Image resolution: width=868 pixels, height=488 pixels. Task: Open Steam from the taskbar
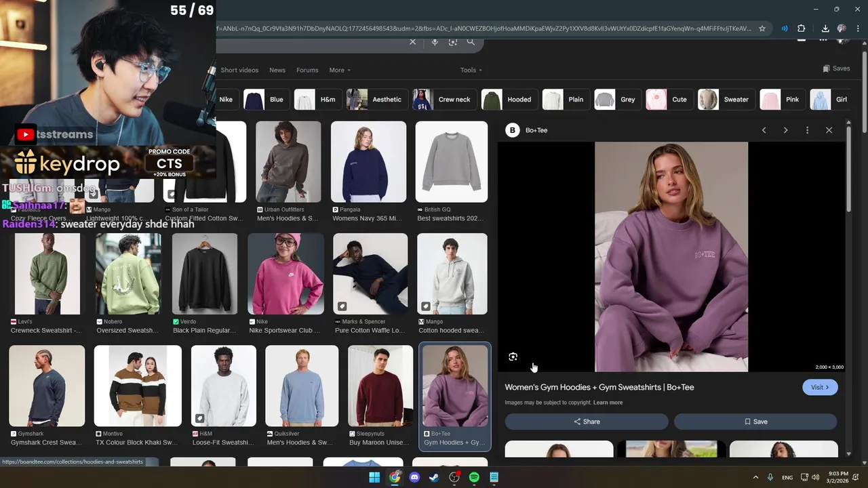[x=434, y=477]
